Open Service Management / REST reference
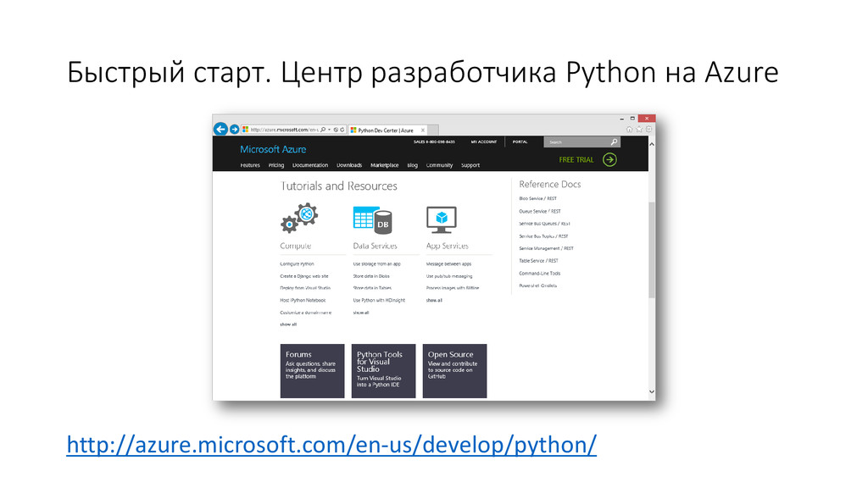The image size is (868, 488). tap(547, 249)
